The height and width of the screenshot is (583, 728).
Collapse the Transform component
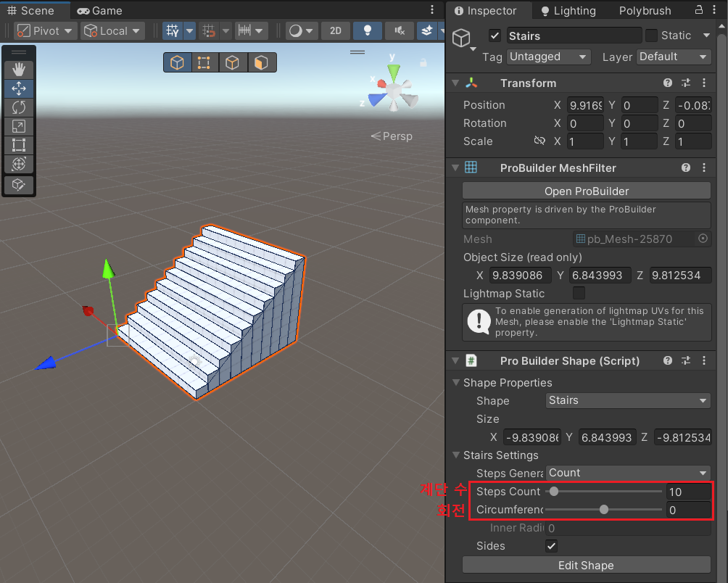click(x=456, y=83)
